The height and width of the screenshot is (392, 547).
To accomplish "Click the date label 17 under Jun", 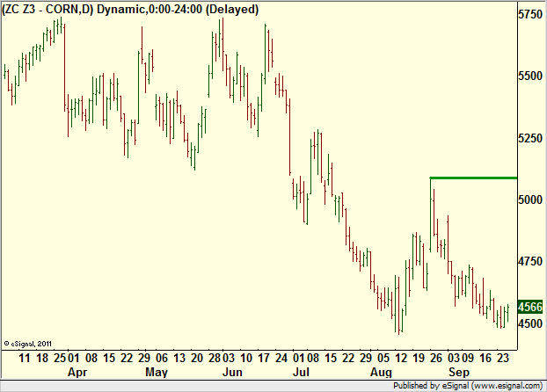I will point(264,359).
